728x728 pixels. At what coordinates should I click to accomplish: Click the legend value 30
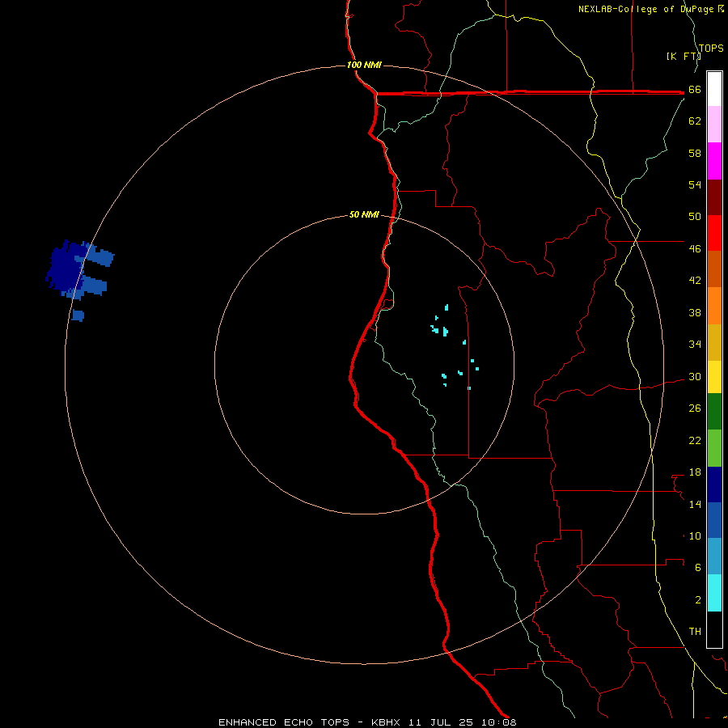click(695, 376)
